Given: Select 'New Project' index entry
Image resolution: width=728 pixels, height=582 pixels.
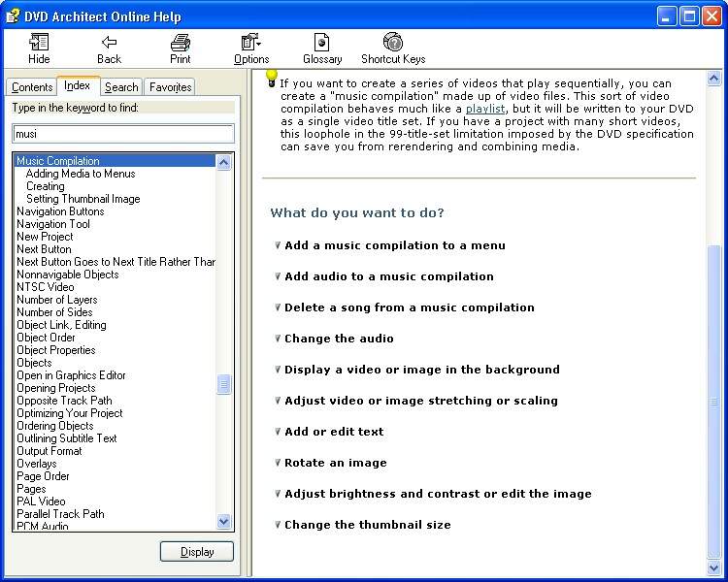Looking at the screenshot, I should (x=45, y=237).
